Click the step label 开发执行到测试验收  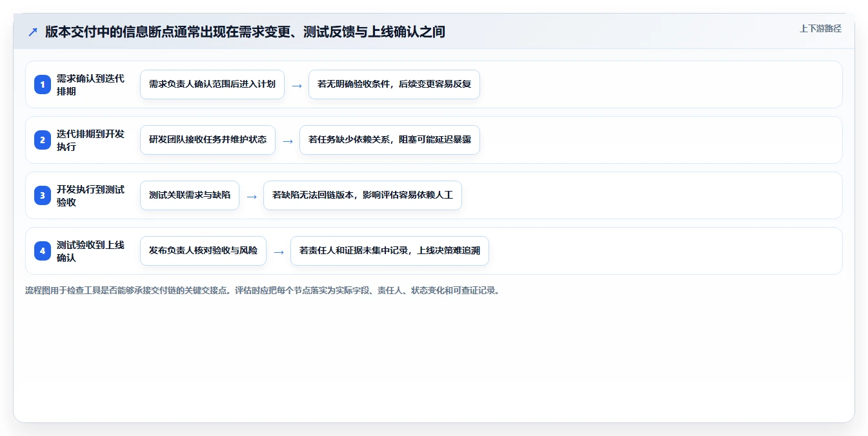(x=90, y=195)
